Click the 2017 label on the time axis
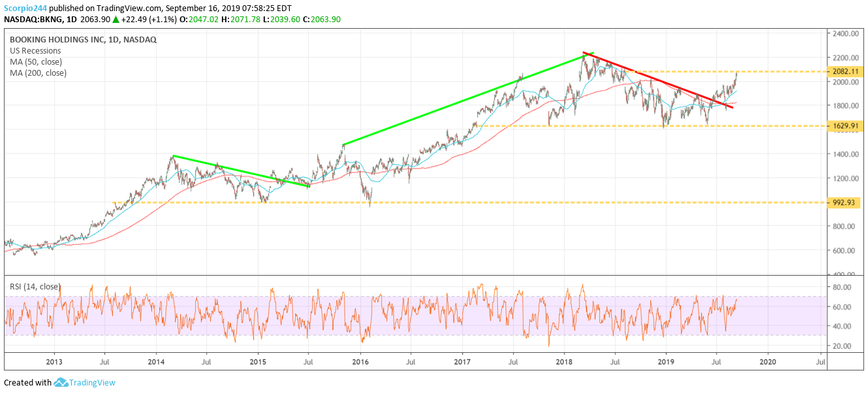The image size is (868, 394). (462, 361)
